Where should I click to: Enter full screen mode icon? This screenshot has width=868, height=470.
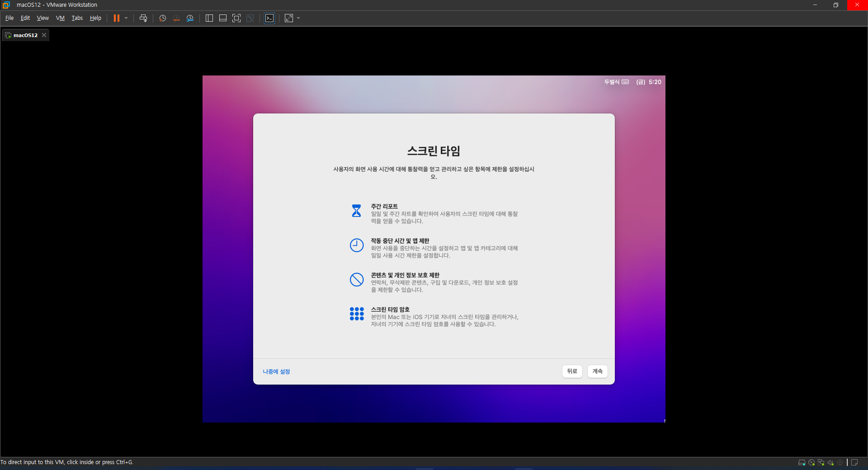click(236, 18)
